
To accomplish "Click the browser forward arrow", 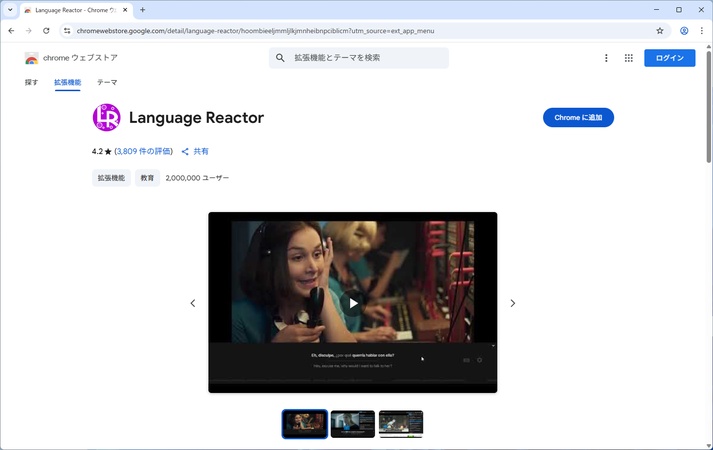I will click(29, 31).
